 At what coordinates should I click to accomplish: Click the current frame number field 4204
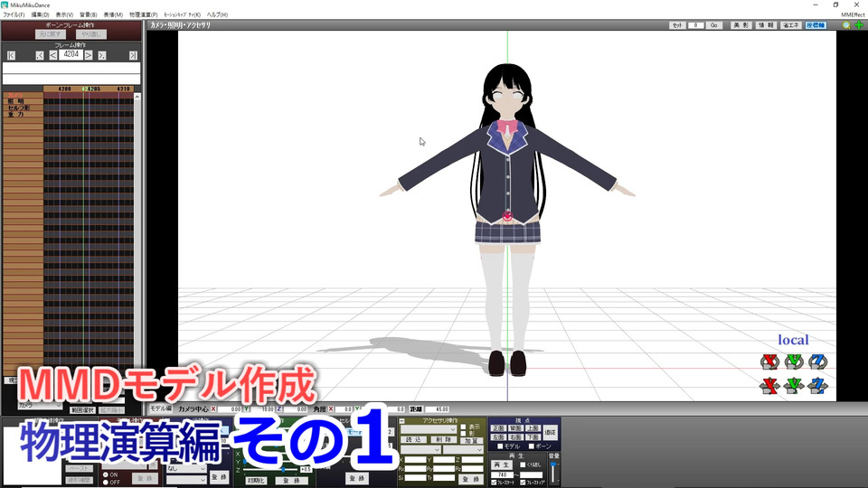(x=71, y=55)
